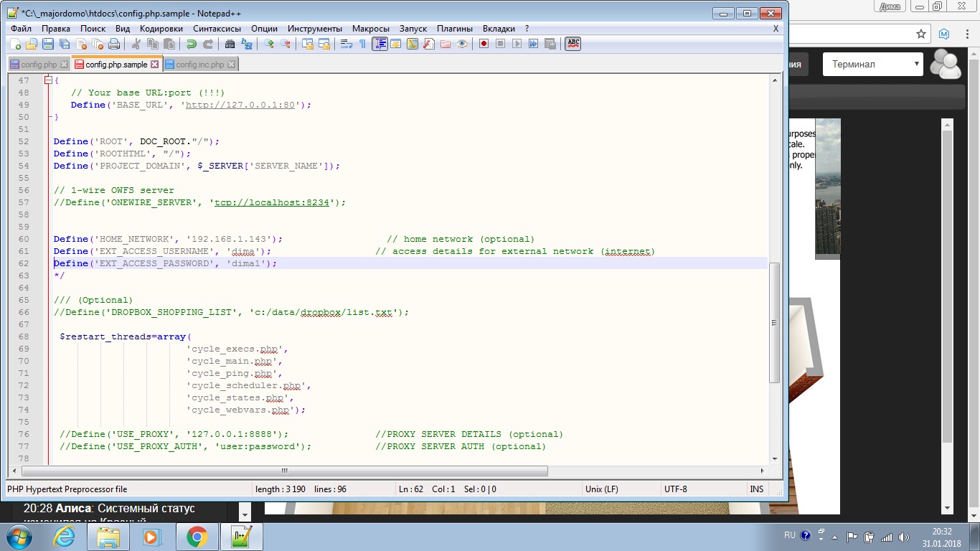Click the Undo arrow icon
Viewport: 980px width, 551px height.
191,44
